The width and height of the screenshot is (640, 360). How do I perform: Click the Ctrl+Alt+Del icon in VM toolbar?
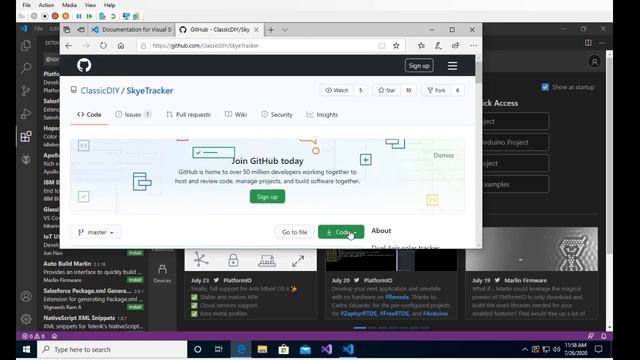click(x=22, y=16)
